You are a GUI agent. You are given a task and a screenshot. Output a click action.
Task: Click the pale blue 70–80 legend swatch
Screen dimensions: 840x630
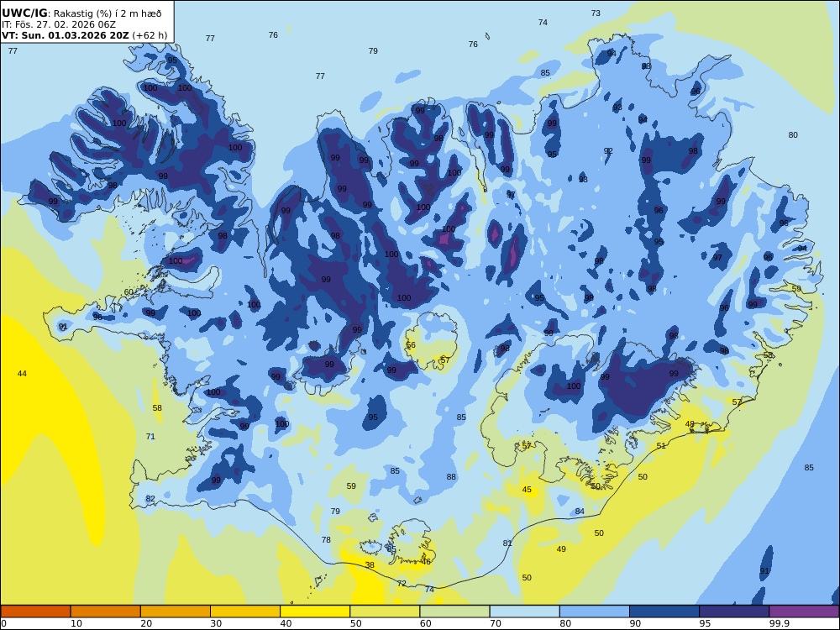click(x=524, y=612)
